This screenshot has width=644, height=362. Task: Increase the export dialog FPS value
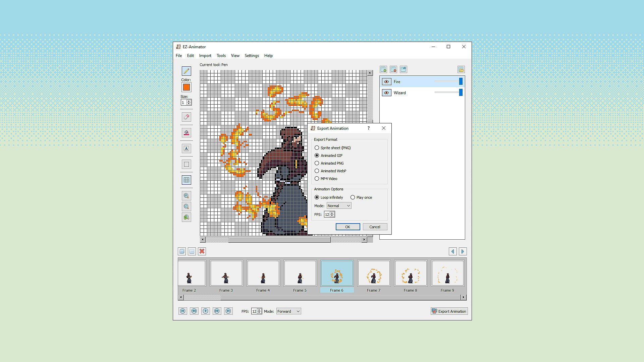tap(332, 213)
